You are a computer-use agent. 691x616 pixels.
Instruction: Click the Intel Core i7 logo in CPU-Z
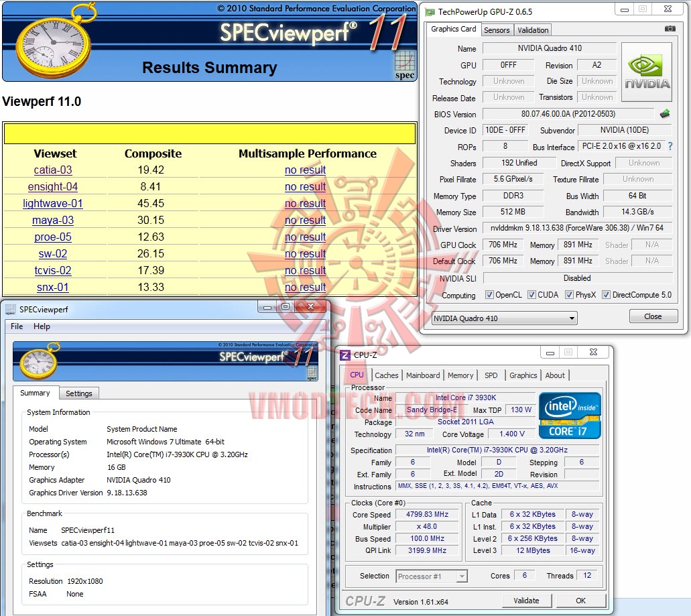click(570, 416)
